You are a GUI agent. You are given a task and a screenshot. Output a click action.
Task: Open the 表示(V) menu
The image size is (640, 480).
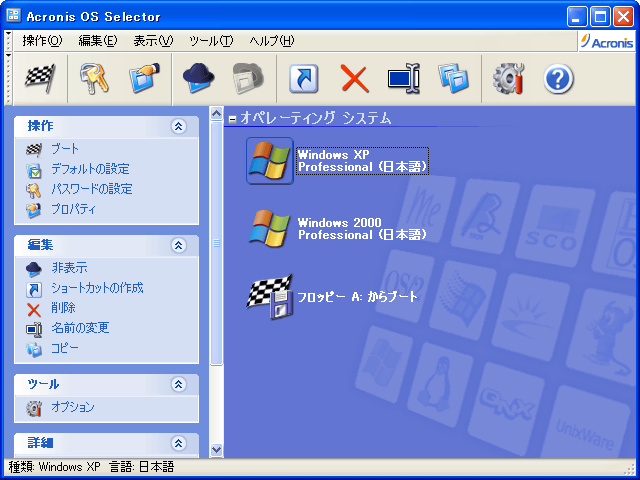(x=153, y=41)
